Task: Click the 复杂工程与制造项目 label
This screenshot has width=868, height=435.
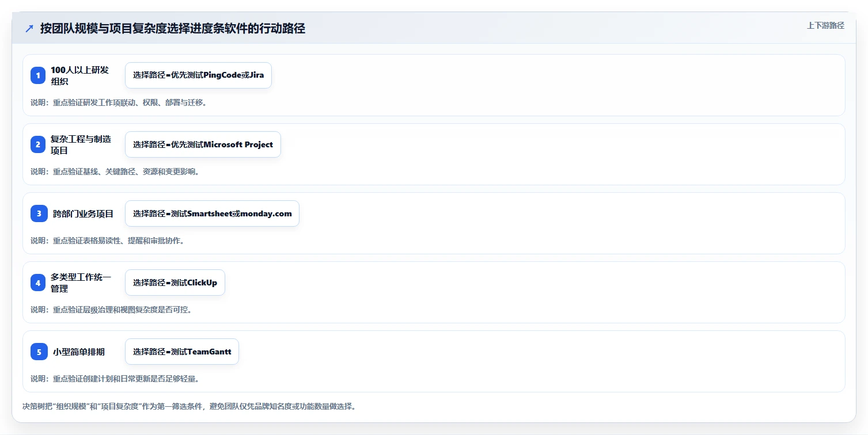Action: point(81,144)
